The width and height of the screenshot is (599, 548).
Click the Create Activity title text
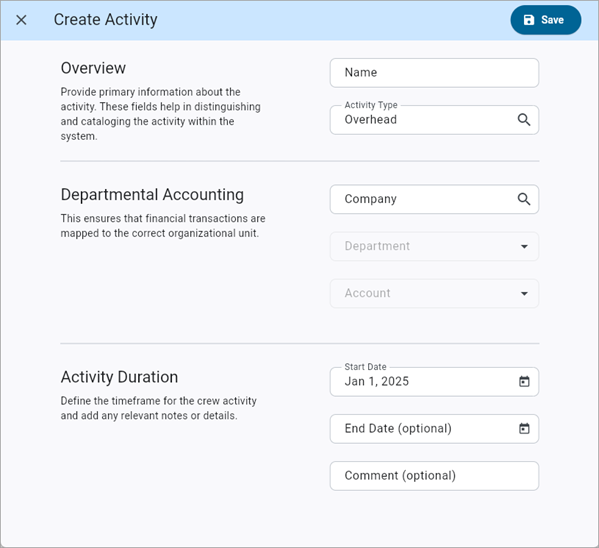coord(105,20)
